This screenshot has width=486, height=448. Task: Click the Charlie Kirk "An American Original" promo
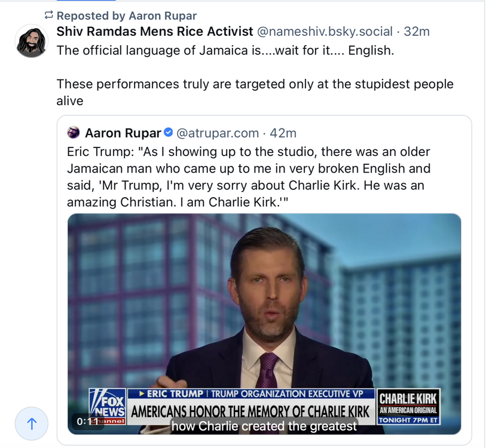409,407
